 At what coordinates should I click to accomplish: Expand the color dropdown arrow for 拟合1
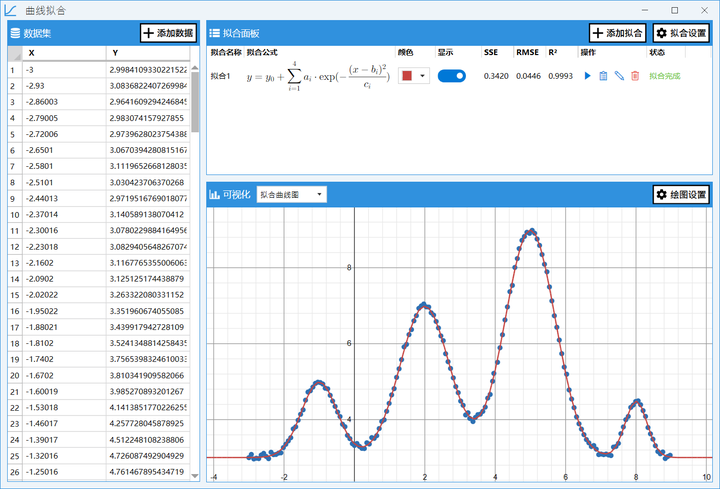(x=422, y=76)
